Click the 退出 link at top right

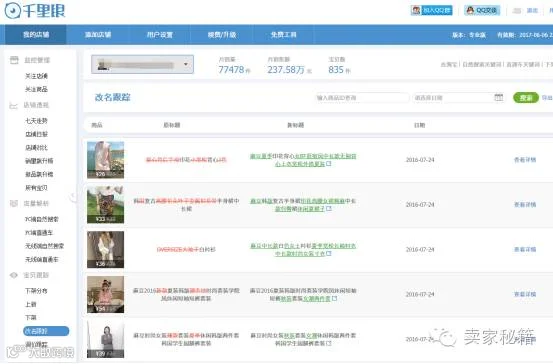click(x=532, y=11)
